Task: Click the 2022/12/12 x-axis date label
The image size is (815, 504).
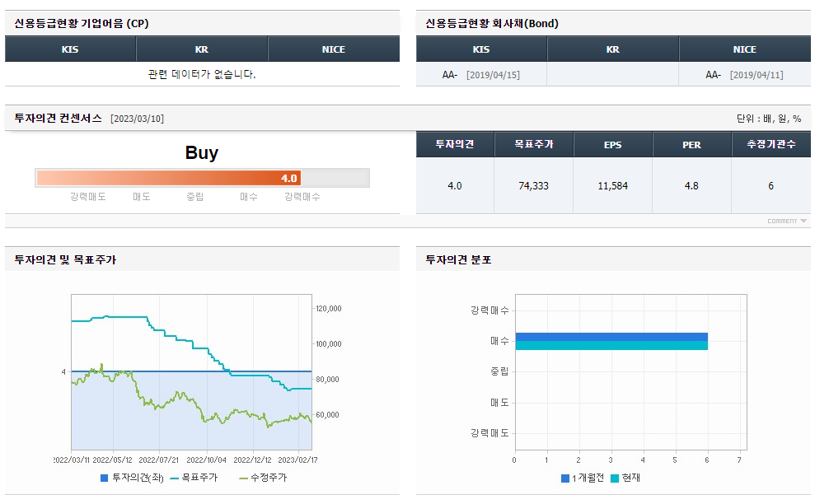Action: tap(253, 460)
